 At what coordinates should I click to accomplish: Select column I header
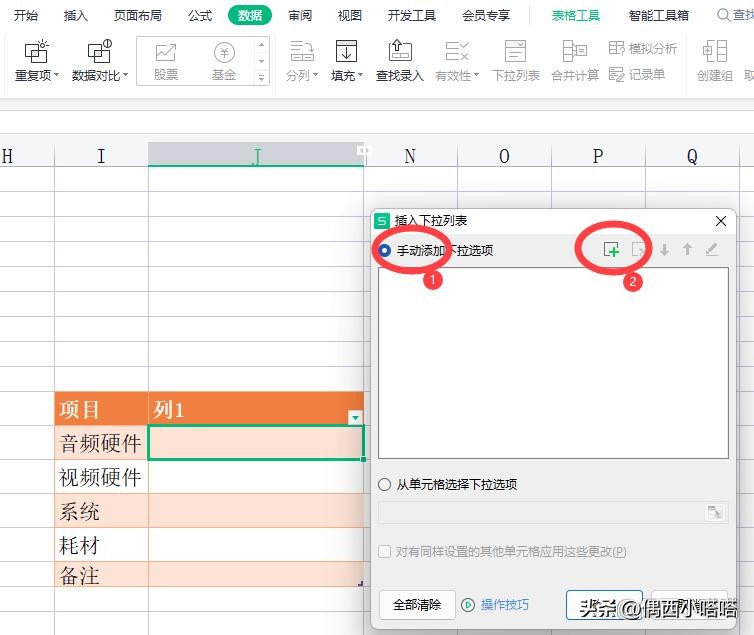(x=101, y=155)
